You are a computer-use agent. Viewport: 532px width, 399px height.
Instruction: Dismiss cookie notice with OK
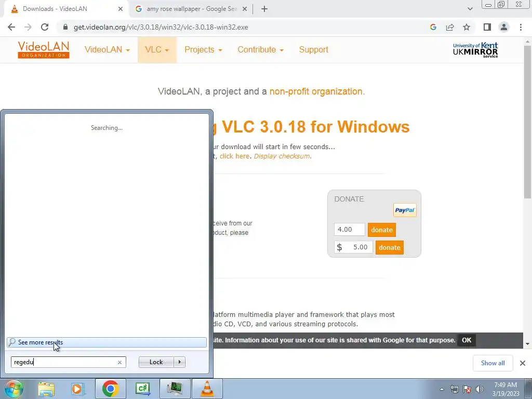pos(467,340)
